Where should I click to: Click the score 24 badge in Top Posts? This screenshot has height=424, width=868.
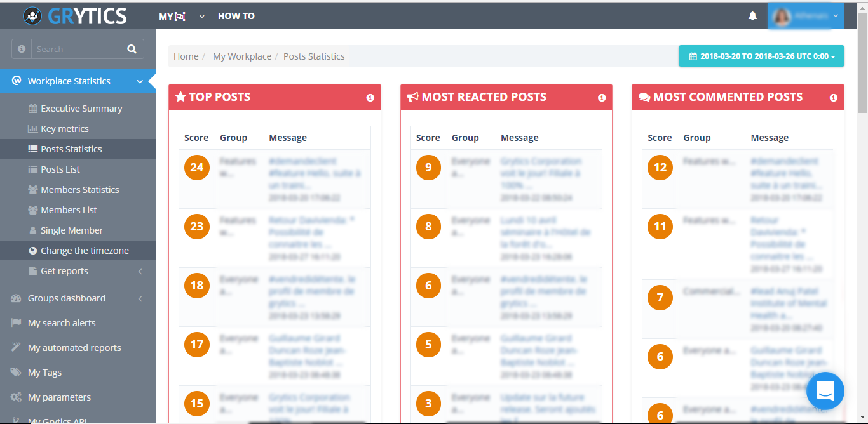[197, 168]
